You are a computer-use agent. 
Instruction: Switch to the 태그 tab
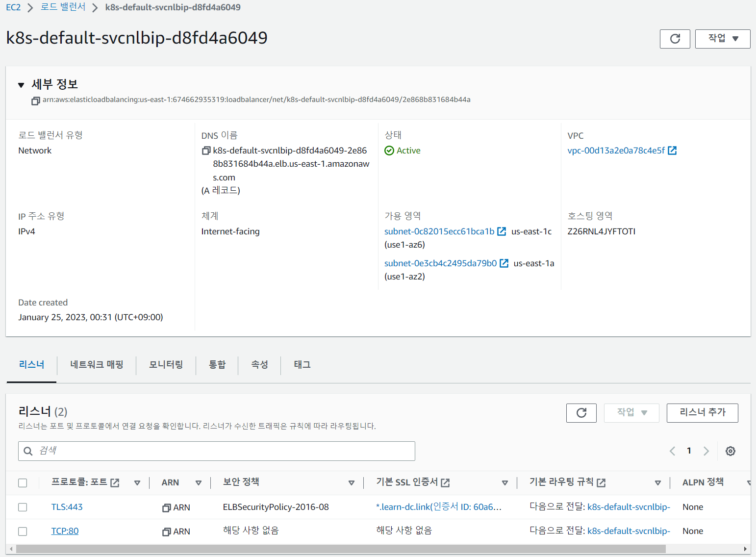click(301, 365)
